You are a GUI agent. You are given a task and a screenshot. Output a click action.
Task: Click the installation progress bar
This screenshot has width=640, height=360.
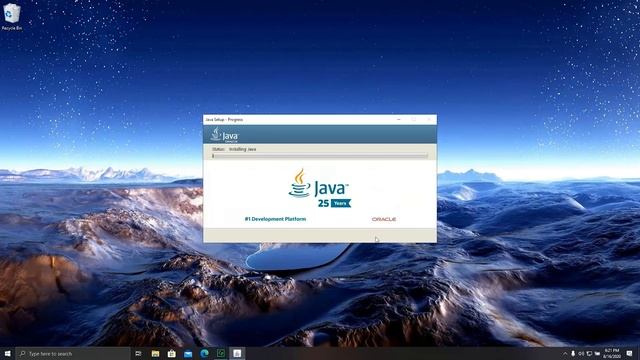(320, 156)
